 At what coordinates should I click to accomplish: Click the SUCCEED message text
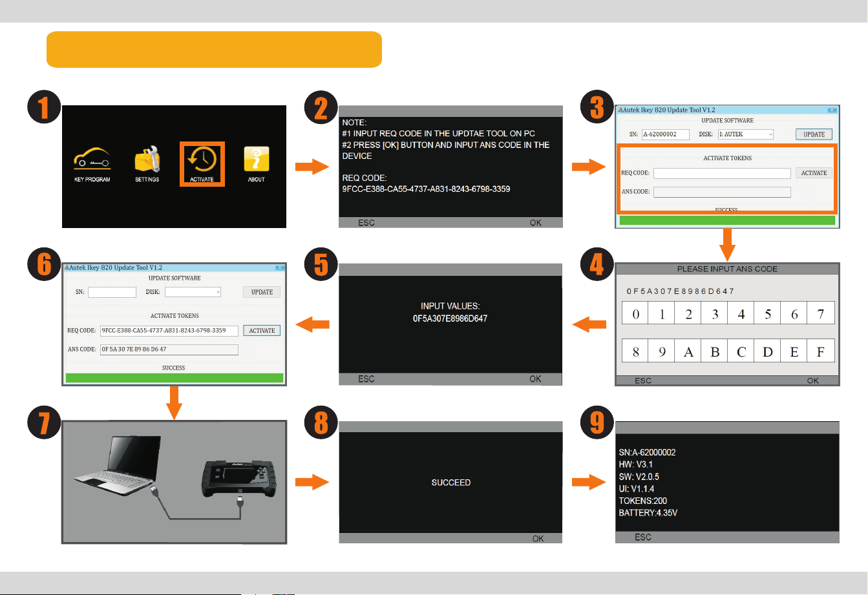tap(451, 483)
